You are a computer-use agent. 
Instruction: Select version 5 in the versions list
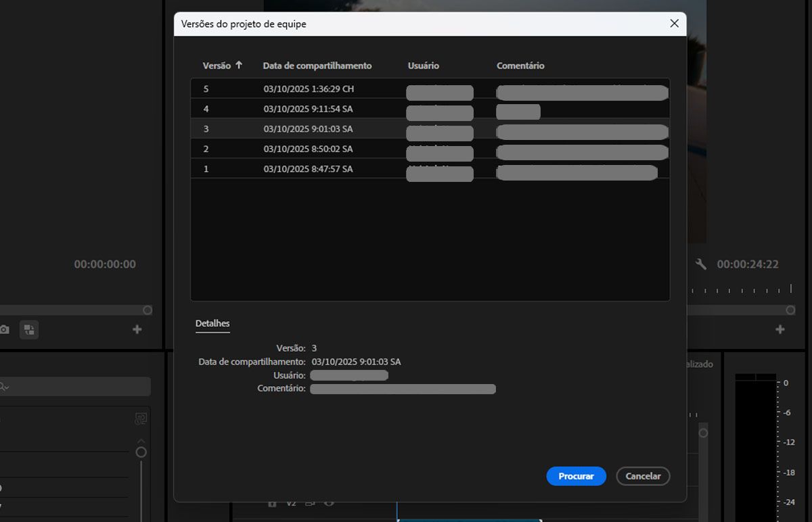[x=304, y=89]
